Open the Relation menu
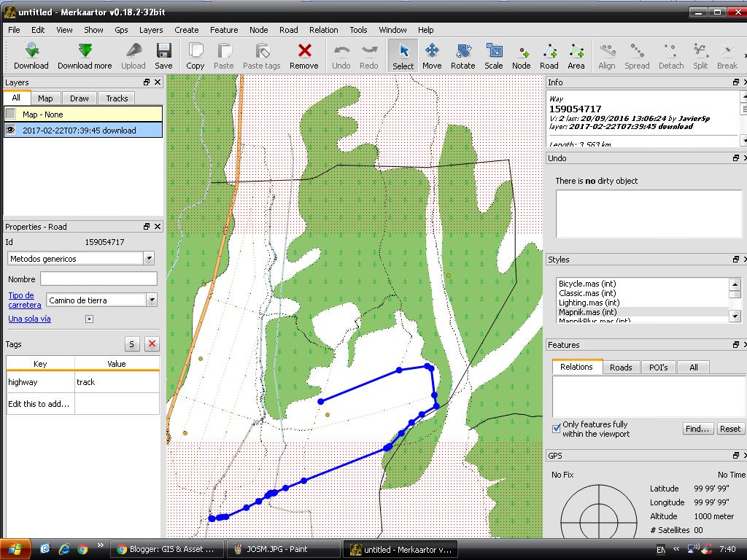Viewport: 747px width, 560px height. point(323,30)
